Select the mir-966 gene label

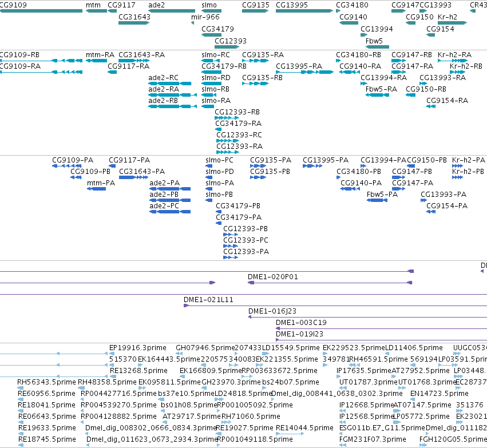(205, 17)
